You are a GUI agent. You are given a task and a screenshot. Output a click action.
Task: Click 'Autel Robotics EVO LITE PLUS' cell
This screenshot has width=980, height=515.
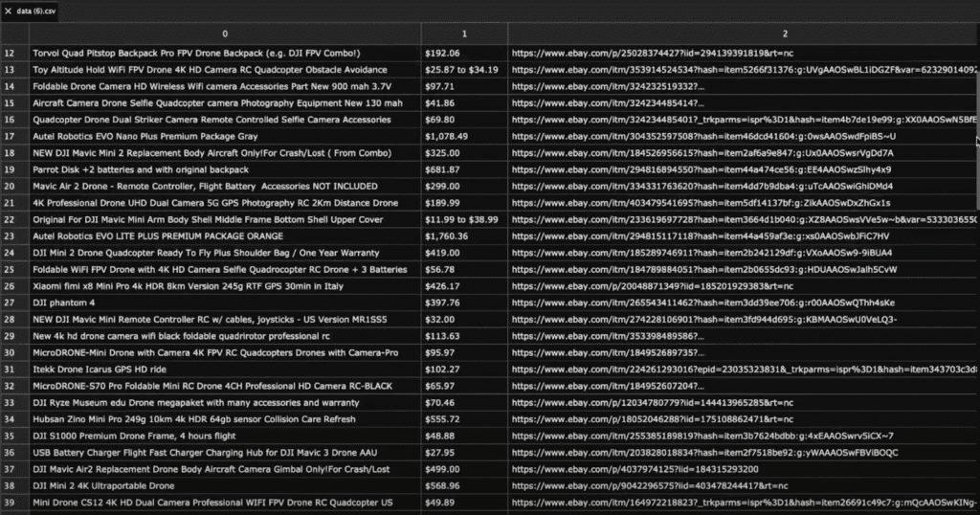[x=225, y=236]
